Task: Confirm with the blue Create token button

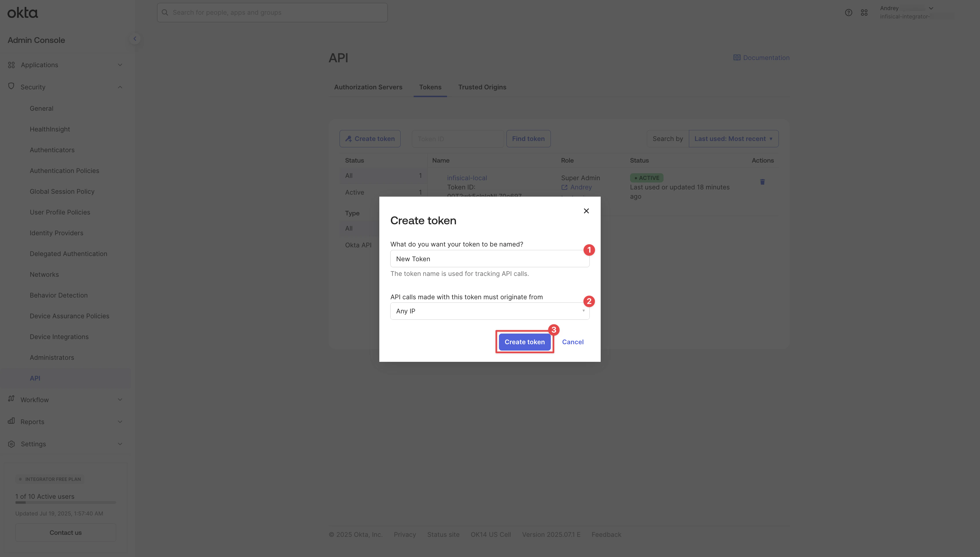Action: click(525, 342)
